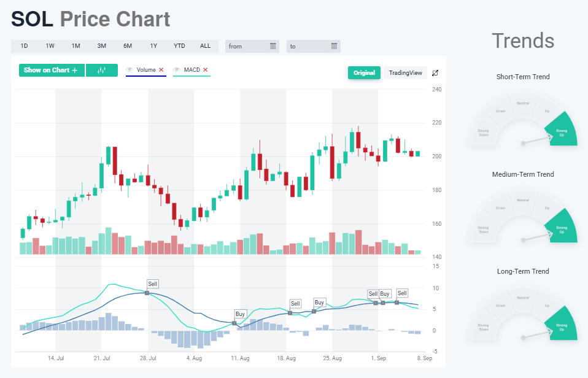588x378 pixels.
Task: Remove the Volume indicator with the red X
Action: click(x=161, y=70)
